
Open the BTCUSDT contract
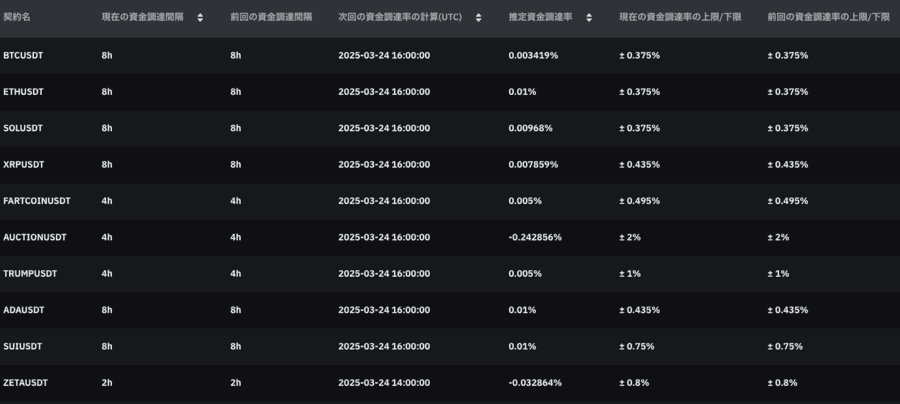23,56
